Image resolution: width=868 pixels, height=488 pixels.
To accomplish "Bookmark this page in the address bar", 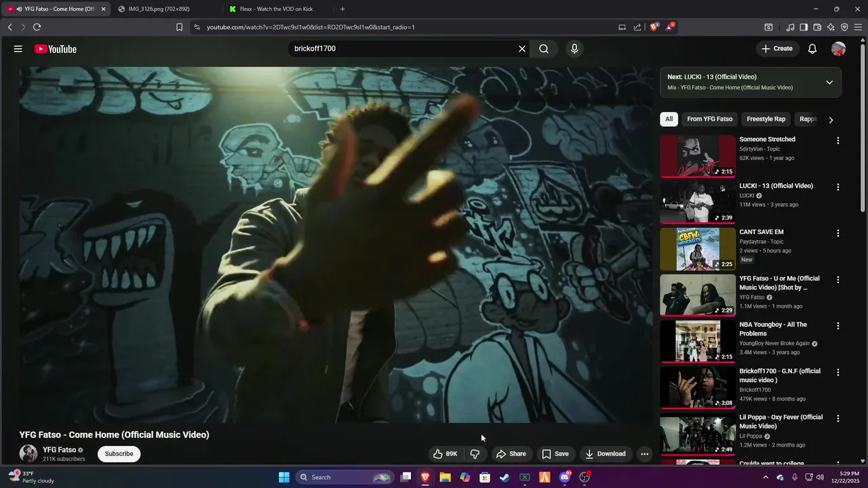I will 179,27.
